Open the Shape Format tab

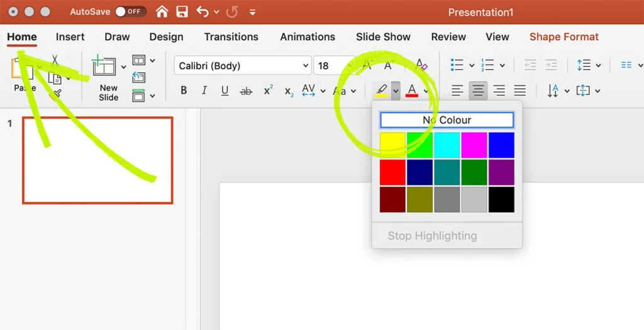(564, 37)
